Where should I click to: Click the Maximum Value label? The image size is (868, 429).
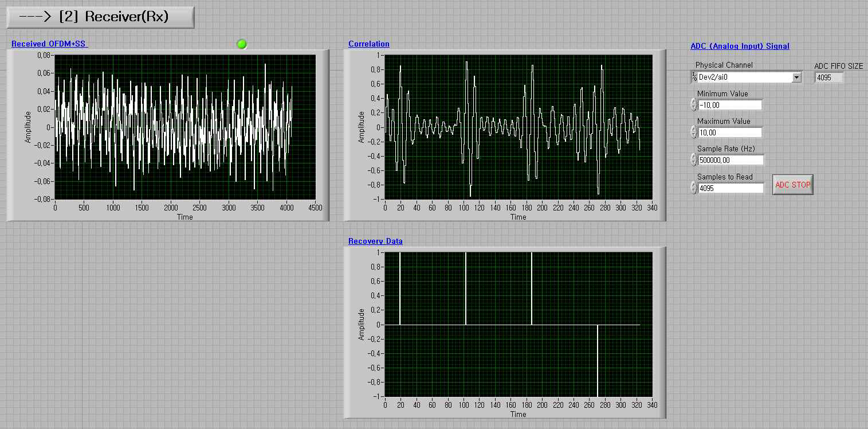724,121
